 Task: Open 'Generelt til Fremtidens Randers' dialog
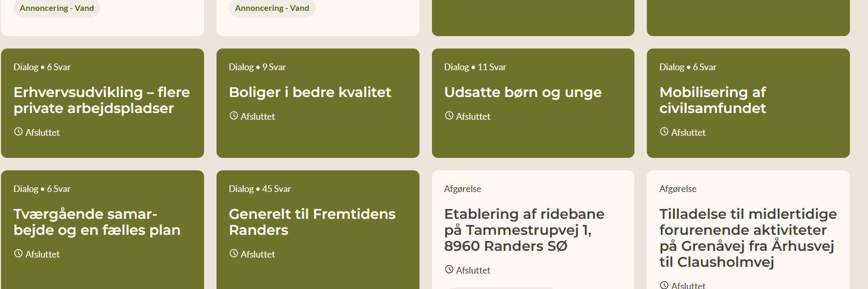pyautogui.click(x=312, y=222)
